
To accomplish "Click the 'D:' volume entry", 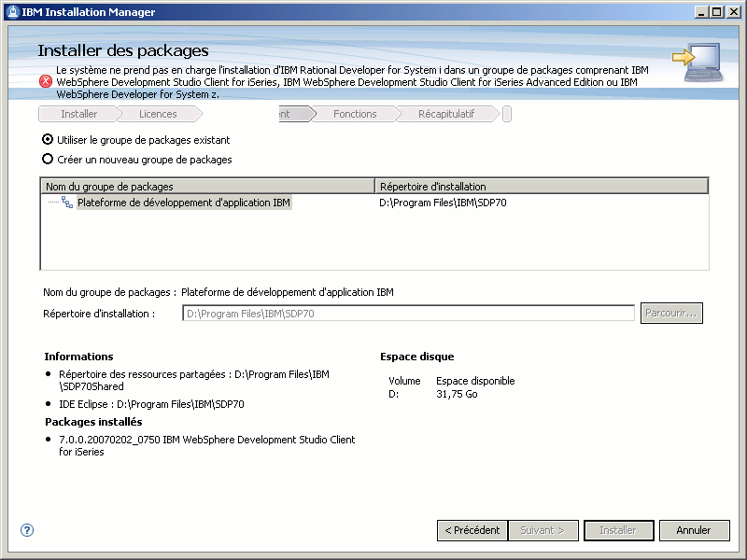I will pyautogui.click(x=393, y=394).
